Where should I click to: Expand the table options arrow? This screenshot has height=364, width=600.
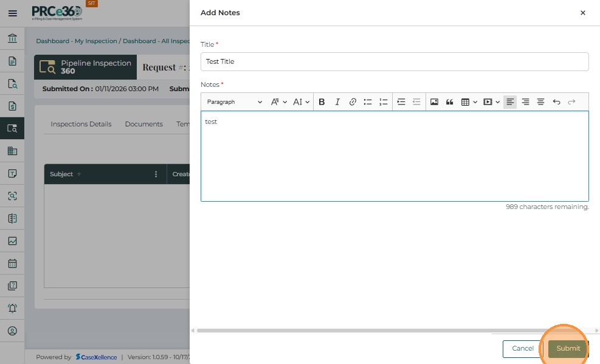(475, 101)
